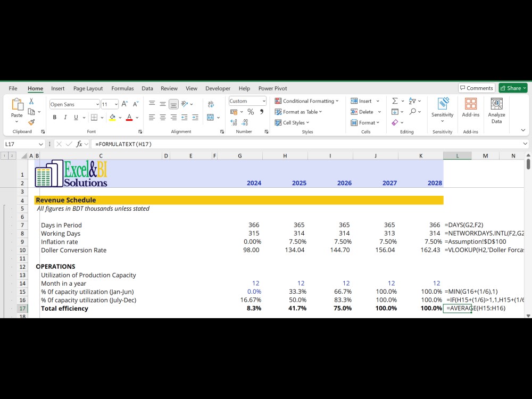This screenshot has height=399, width=532.
Task: Set Top Align for cell contents
Action: 152,104
